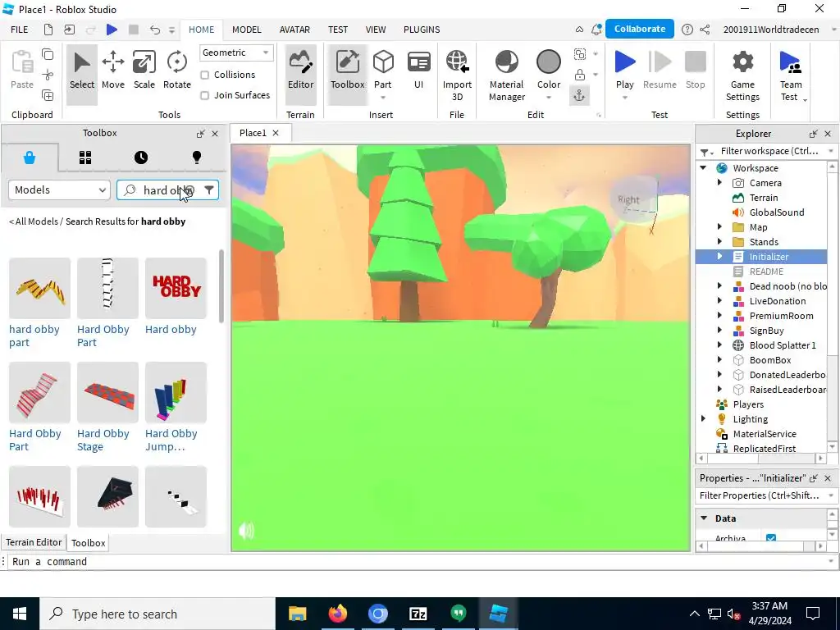Insert a Part
840x630 pixels.
point(383,70)
